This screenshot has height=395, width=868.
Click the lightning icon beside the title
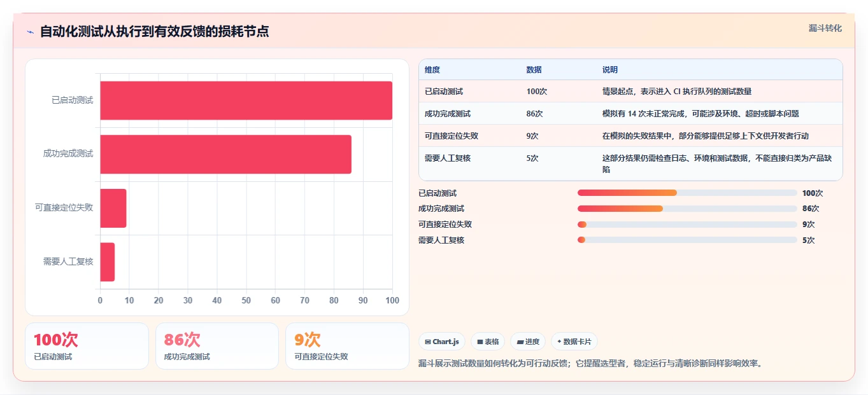coord(30,32)
